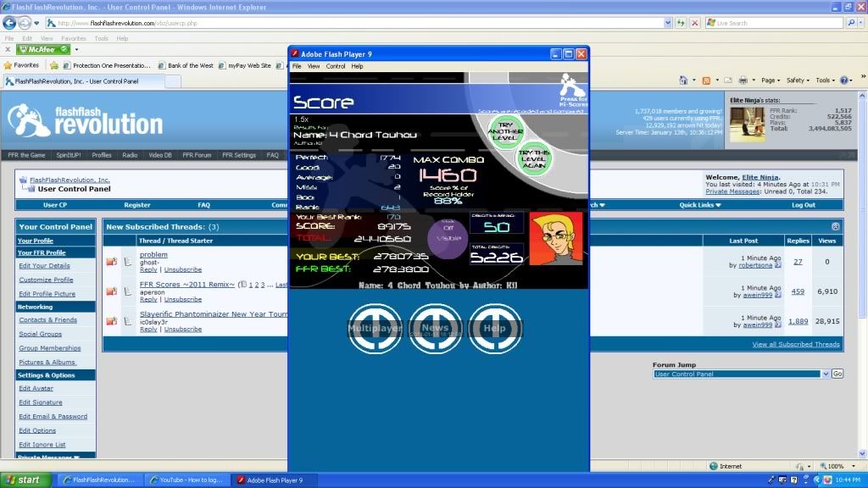Open the Safety toolbar dropdown
This screenshot has height=488, width=868.
797,80
